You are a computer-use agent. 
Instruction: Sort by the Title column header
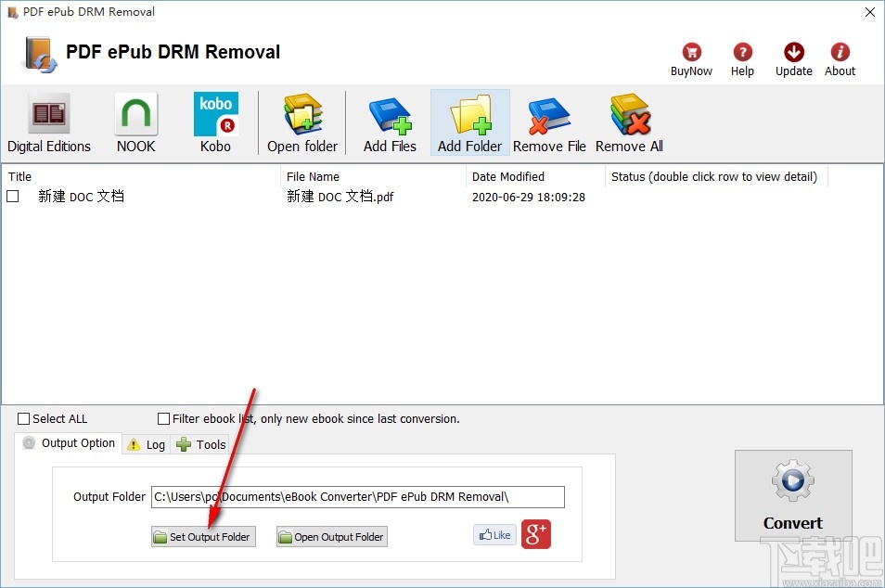141,176
